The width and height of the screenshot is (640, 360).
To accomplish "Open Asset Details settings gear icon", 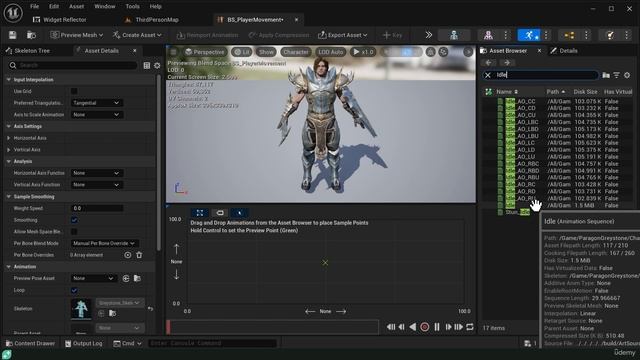I will click(157, 65).
